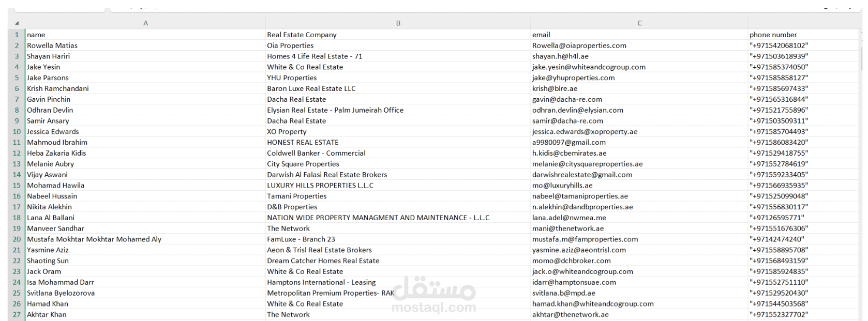Click email krish@blre.ae
868x321 pixels.
[639, 88]
